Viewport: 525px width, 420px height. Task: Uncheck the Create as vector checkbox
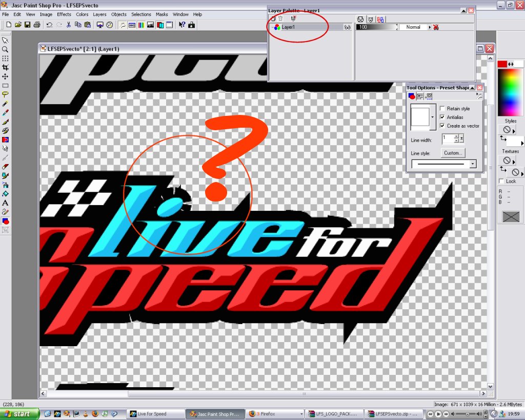tap(442, 126)
